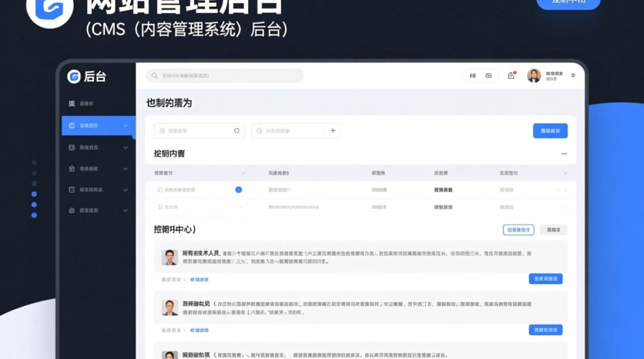Viewport: 644px width, 359px height.
Task: Tick the checkbox in the first table row
Action: coord(160,190)
